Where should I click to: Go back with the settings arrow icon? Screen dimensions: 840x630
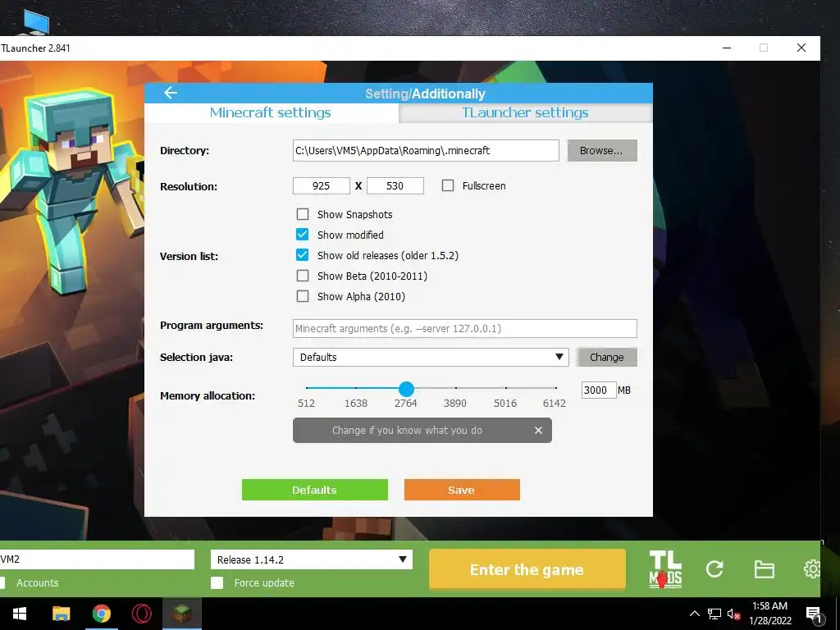click(x=171, y=94)
